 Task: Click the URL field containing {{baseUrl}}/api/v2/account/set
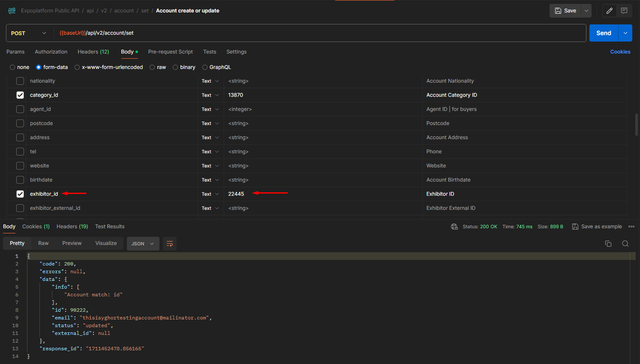pyautogui.click(x=171, y=33)
